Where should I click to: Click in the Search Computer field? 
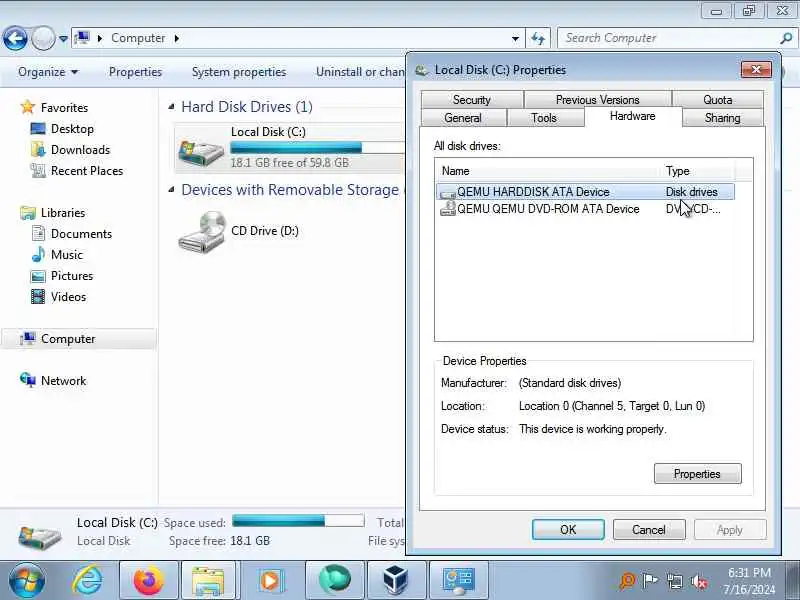[668, 38]
